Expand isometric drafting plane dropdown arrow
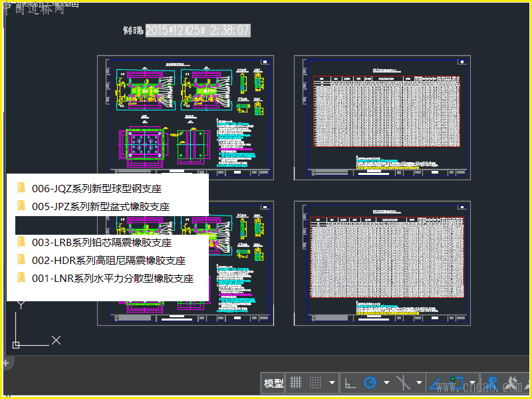This screenshot has height=399, width=532. (x=418, y=382)
